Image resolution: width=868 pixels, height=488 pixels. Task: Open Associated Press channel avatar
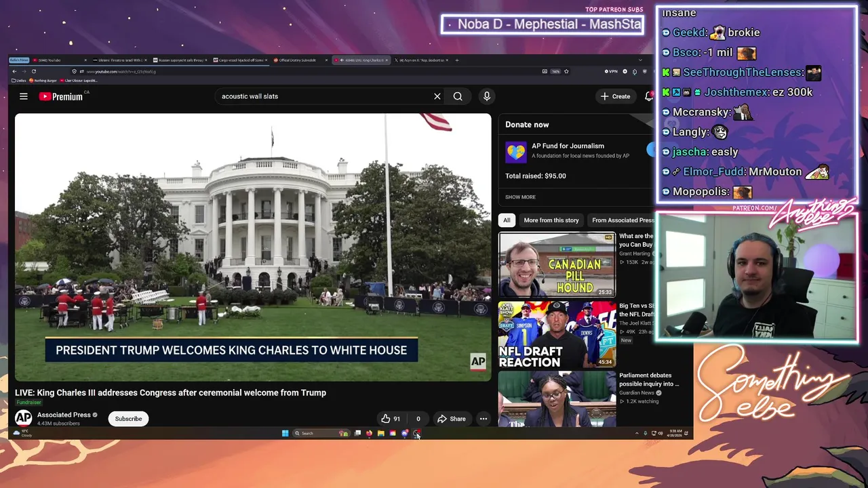(23, 418)
